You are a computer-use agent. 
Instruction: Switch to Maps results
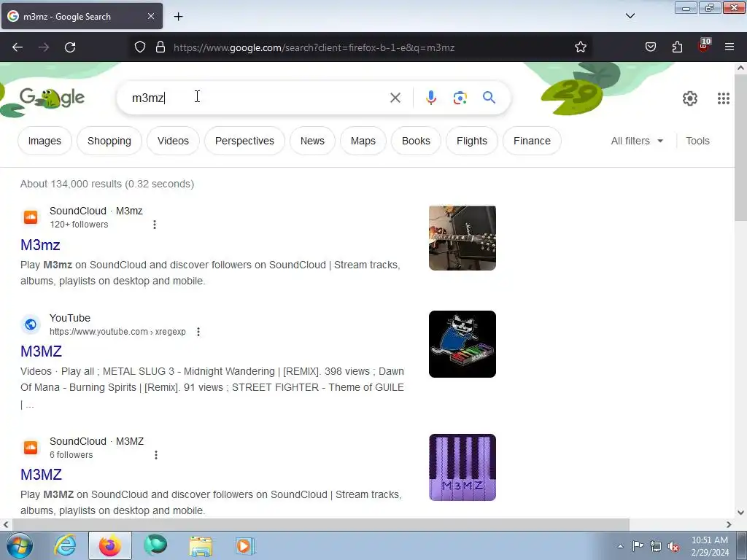click(x=363, y=141)
